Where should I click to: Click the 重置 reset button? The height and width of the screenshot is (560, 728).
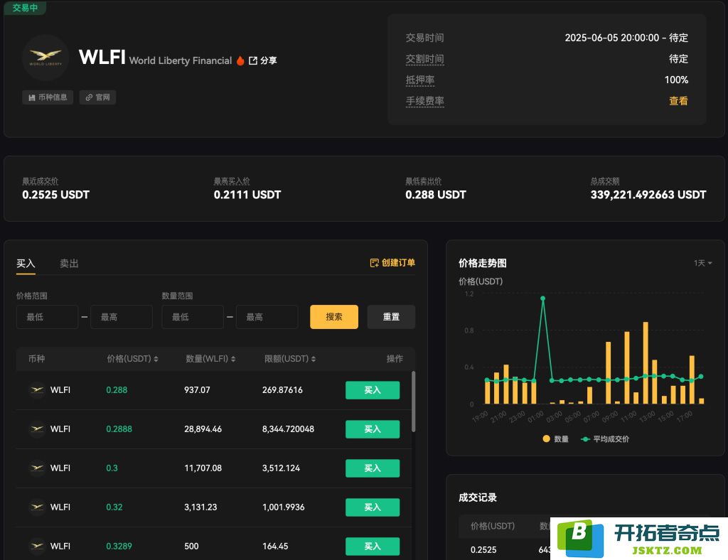(x=391, y=317)
